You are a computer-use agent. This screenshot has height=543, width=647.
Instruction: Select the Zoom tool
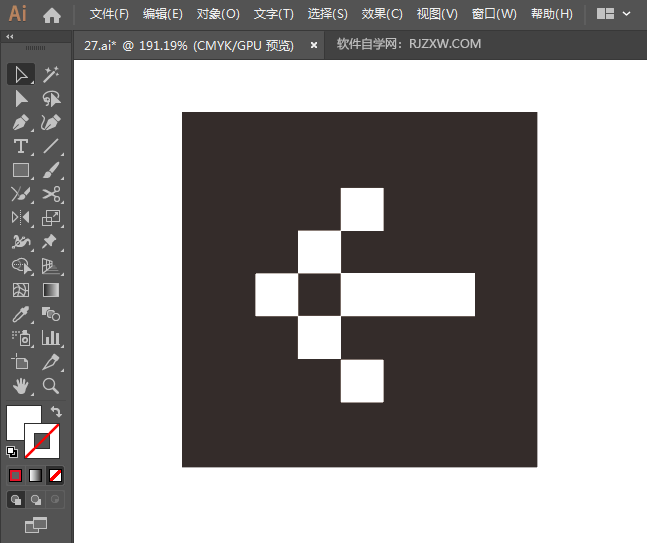[x=51, y=386]
